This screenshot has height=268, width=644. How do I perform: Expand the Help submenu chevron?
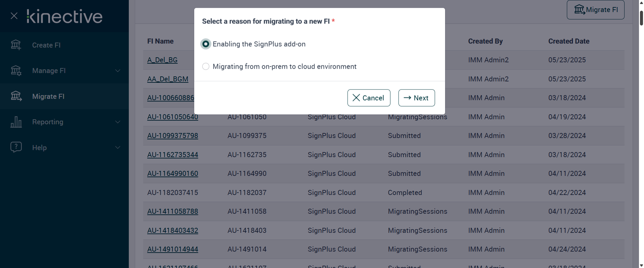click(118, 147)
